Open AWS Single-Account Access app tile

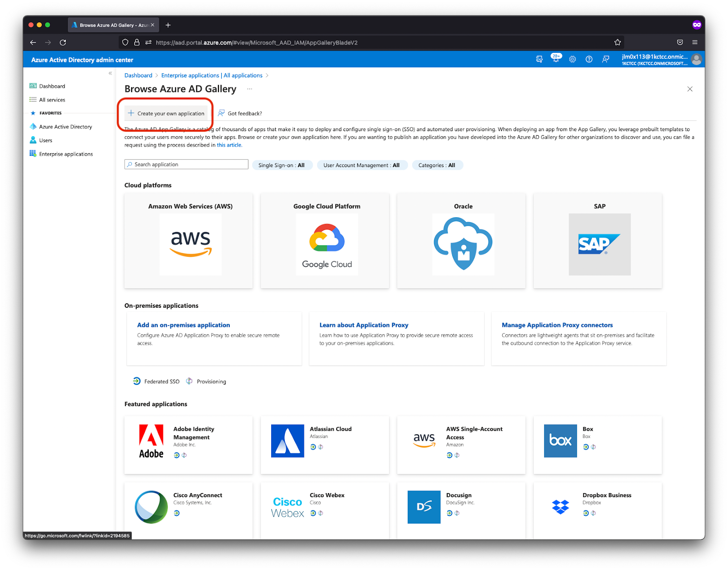pos(461,445)
